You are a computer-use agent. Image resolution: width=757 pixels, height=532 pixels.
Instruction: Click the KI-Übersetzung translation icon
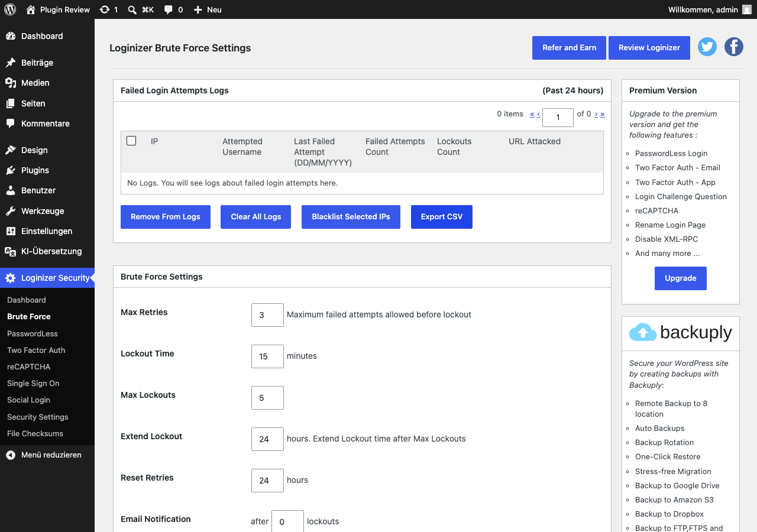[11, 251]
